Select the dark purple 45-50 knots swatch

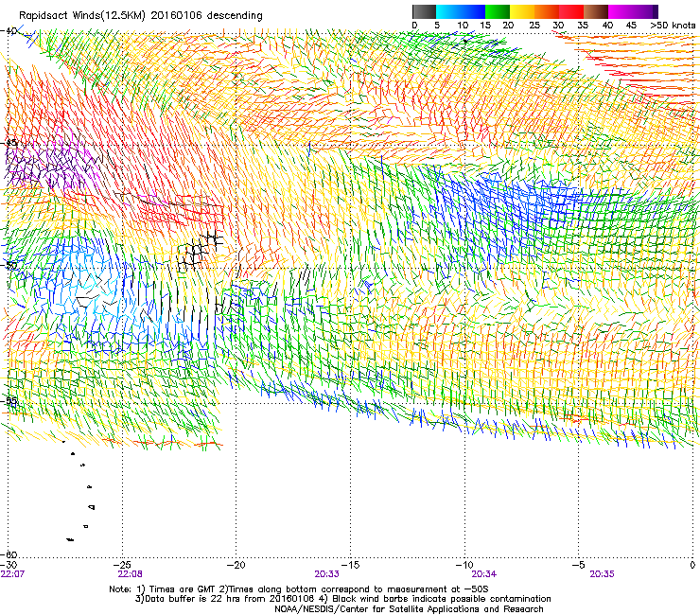[x=645, y=11]
